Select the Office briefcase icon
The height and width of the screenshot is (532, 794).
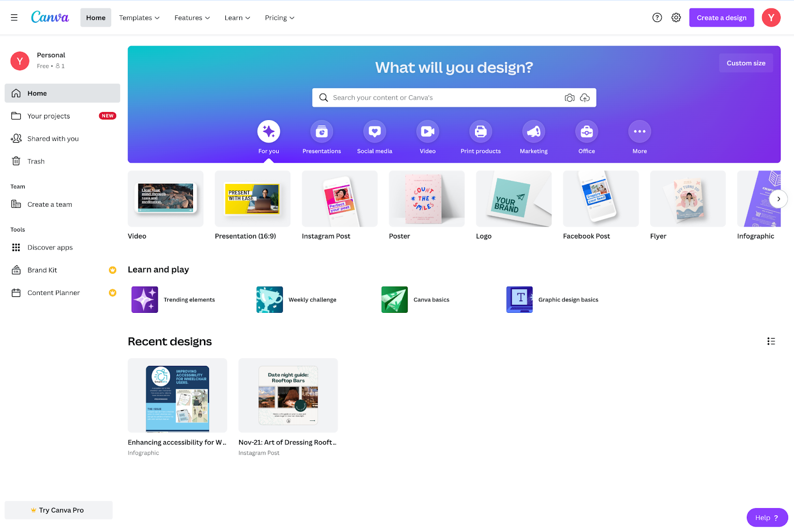point(587,131)
